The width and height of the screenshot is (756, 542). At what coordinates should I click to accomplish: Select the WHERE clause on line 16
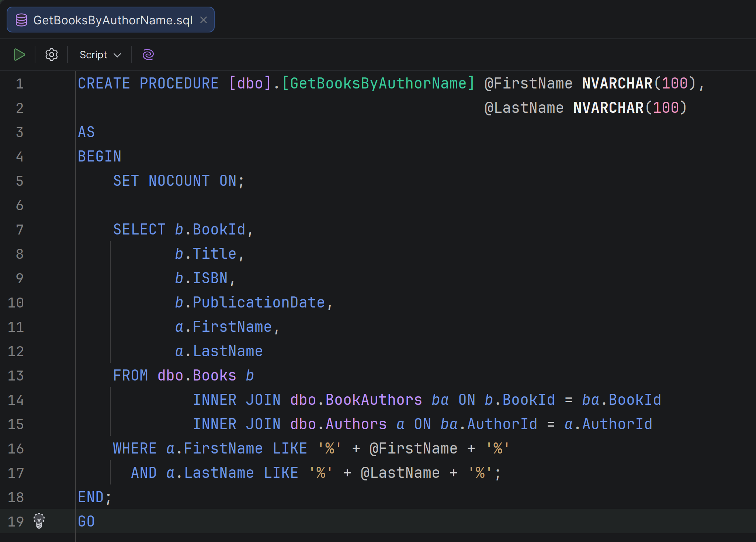[x=135, y=448]
